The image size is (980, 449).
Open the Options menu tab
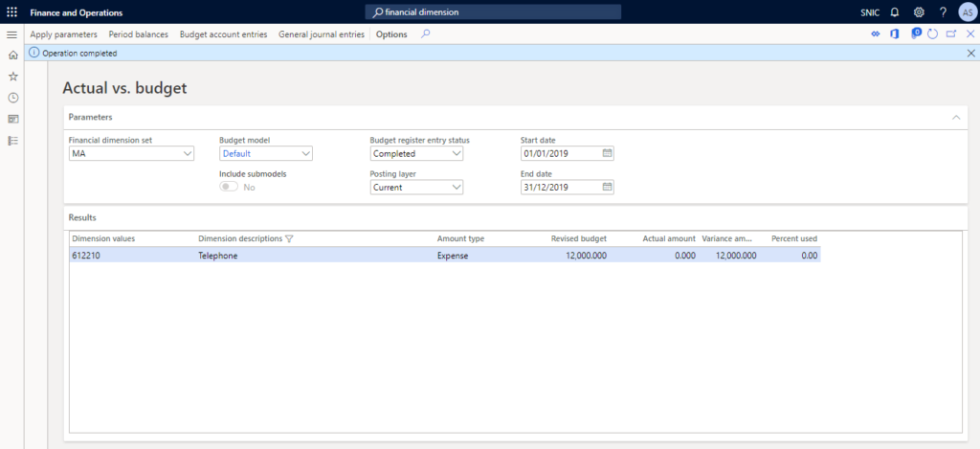(391, 34)
